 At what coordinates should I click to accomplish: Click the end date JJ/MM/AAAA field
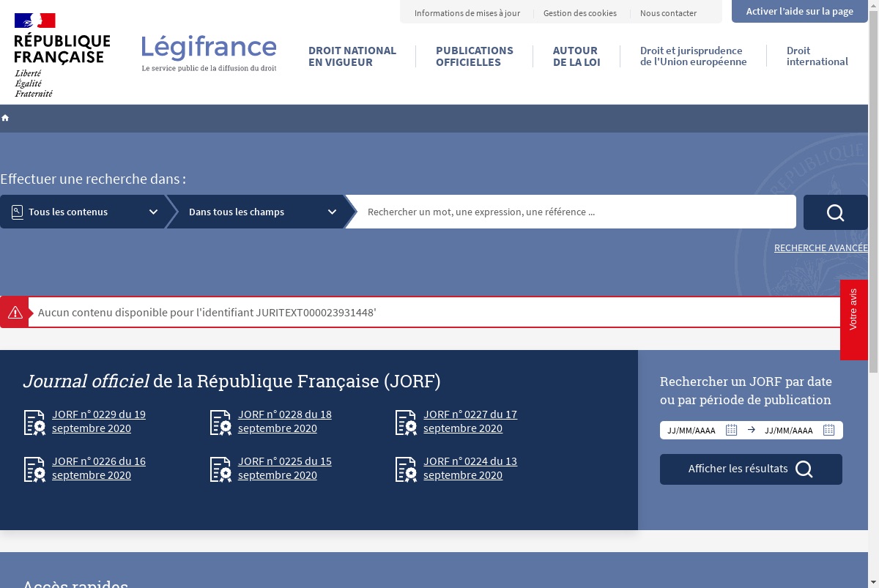pyautogui.click(x=790, y=431)
